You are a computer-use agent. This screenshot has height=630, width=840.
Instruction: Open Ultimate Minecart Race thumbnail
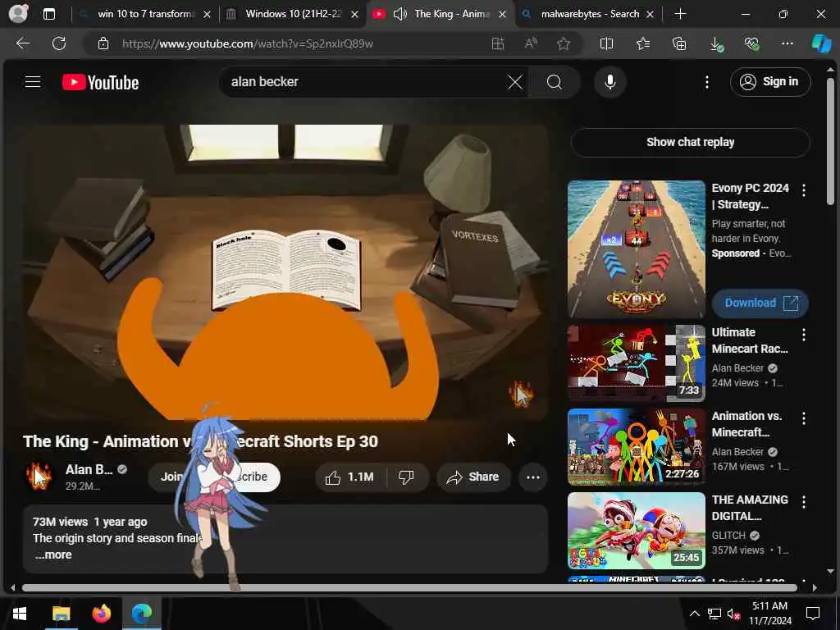pyautogui.click(x=637, y=363)
